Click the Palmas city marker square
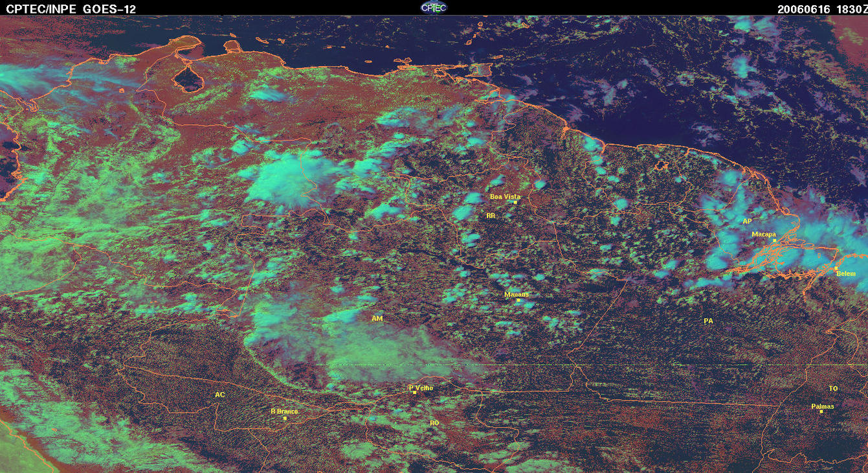This screenshot has height=473, width=868. pos(821,412)
